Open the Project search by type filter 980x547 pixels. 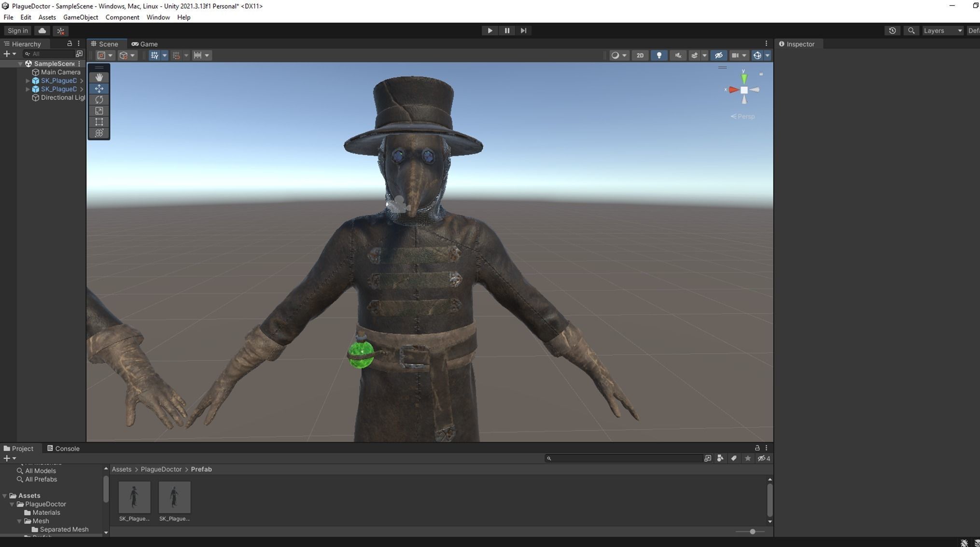pyautogui.click(x=720, y=458)
